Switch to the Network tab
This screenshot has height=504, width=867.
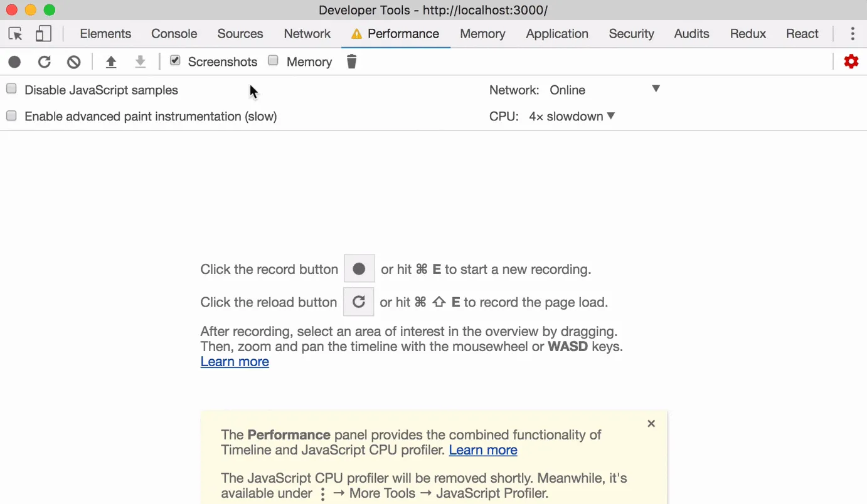pos(307,34)
